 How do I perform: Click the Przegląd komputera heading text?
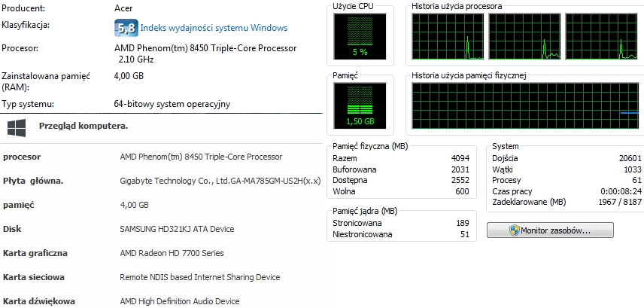pyautogui.click(x=84, y=126)
